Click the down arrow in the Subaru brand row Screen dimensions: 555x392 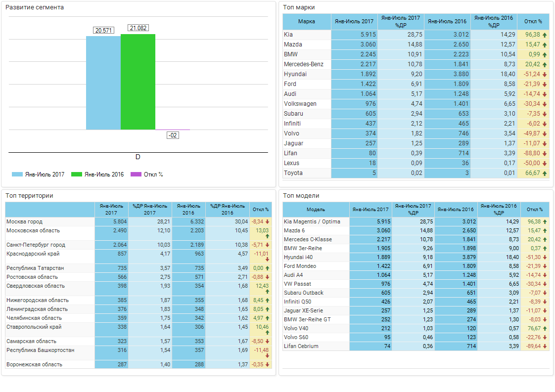pos(545,114)
